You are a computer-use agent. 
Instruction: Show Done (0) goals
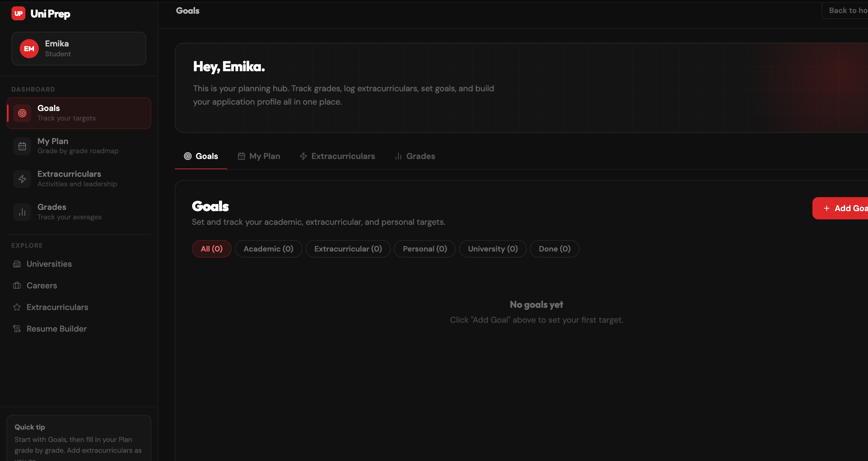554,249
